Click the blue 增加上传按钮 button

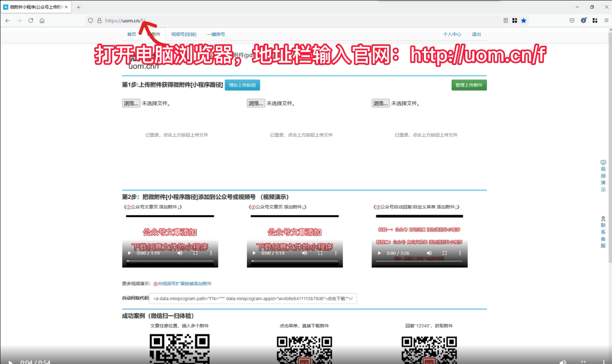point(242,85)
